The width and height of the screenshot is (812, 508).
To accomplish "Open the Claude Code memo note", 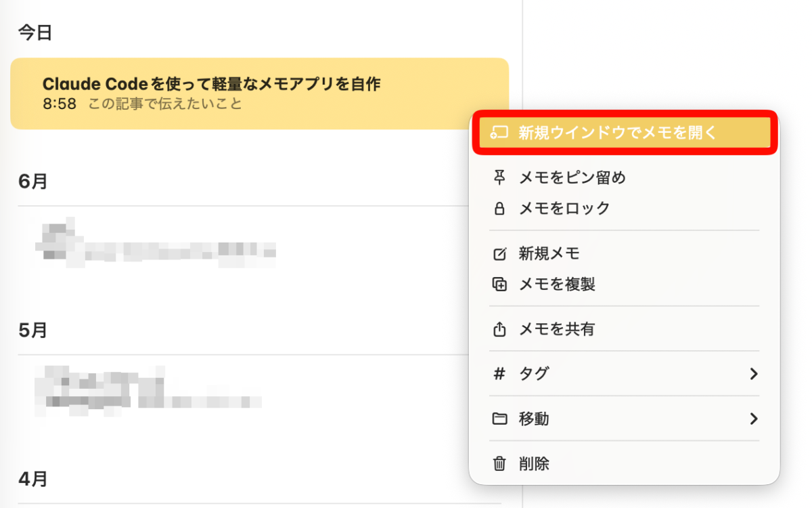I will coord(260,93).
